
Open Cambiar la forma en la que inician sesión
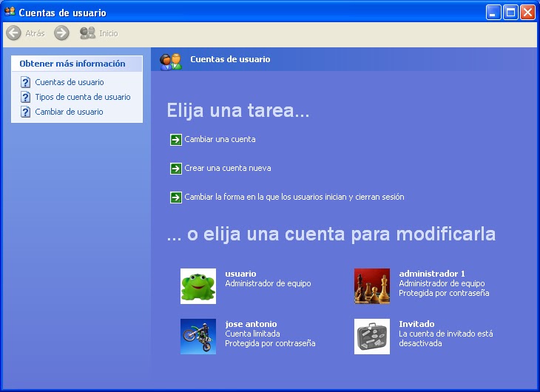(x=294, y=197)
